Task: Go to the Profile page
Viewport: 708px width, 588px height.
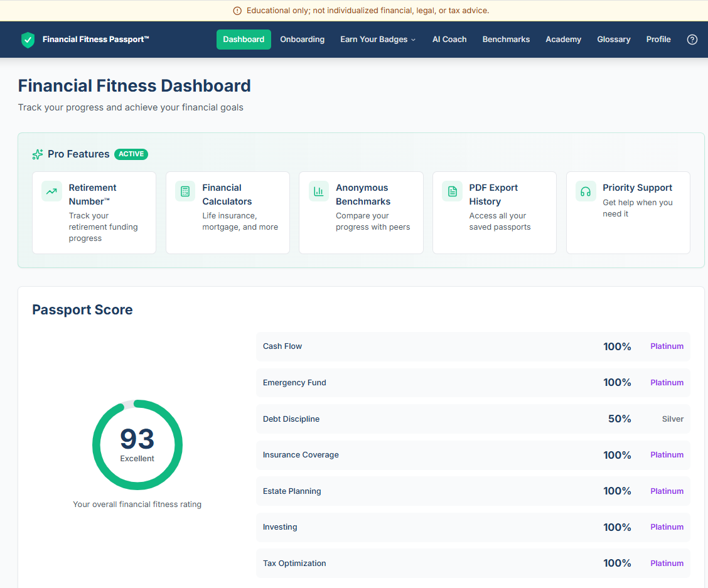Action: (658, 39)
